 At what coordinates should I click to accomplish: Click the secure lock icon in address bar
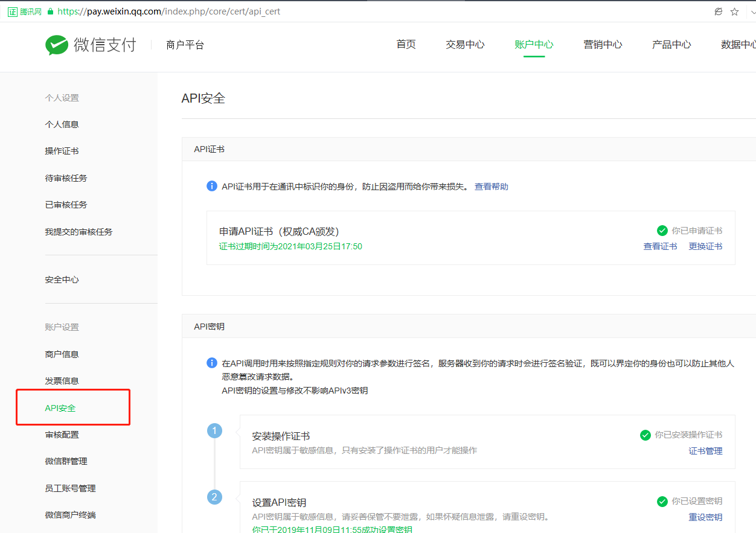point(50,11)
